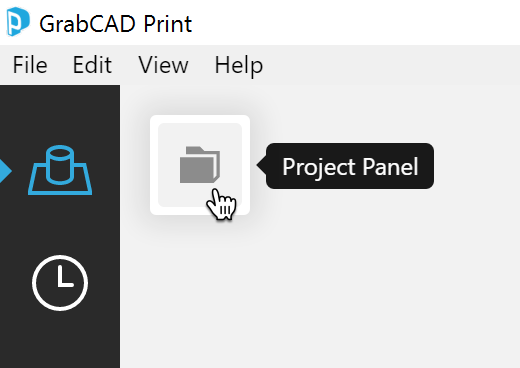520x368 pixels.
Task: Switch to the Model View tray icon
Action: [60, 170]
